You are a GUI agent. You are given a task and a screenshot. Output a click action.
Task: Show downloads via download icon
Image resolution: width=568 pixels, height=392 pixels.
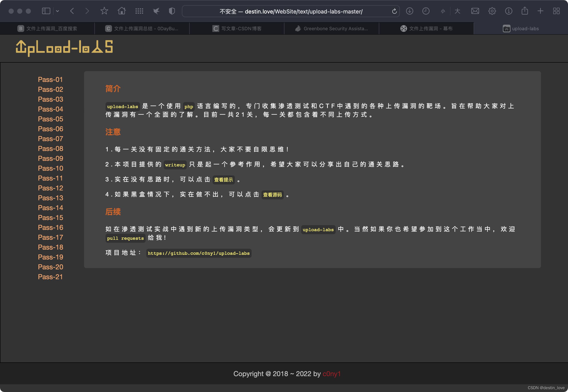[409, 11]
